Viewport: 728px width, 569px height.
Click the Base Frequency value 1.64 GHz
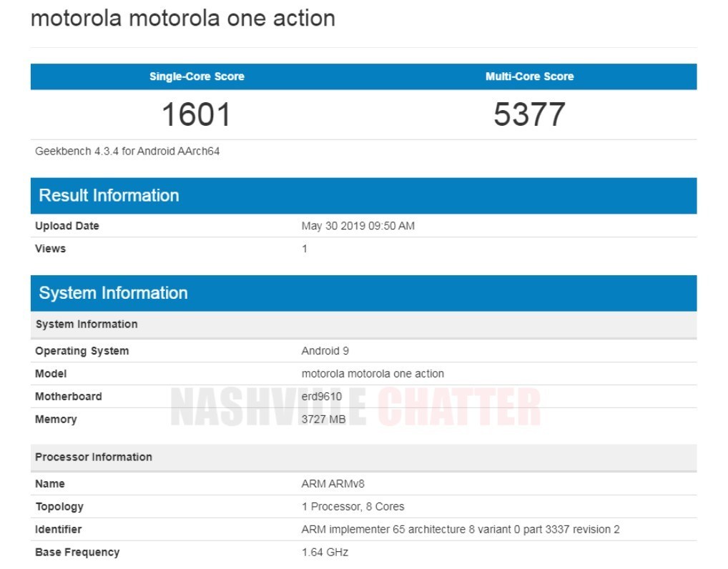325,553
